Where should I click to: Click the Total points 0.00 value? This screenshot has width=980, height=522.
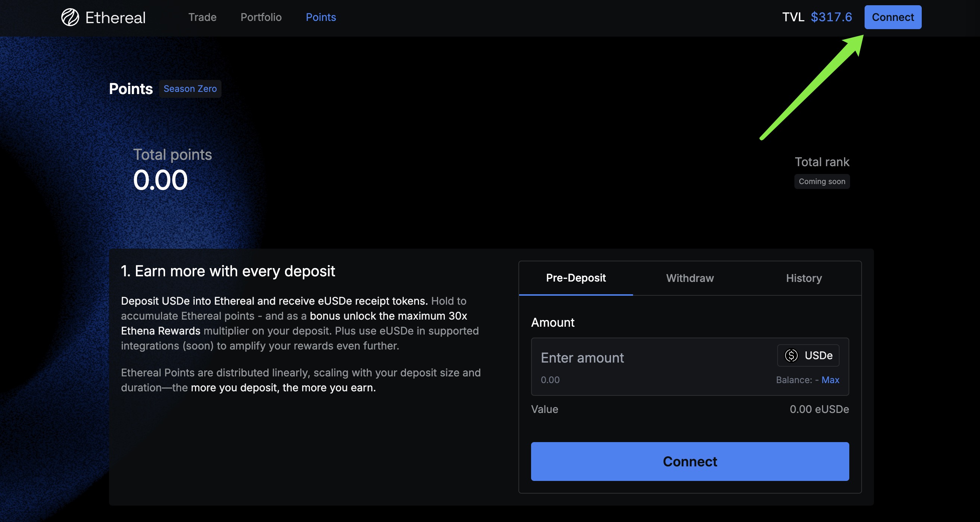pos(160,180)
